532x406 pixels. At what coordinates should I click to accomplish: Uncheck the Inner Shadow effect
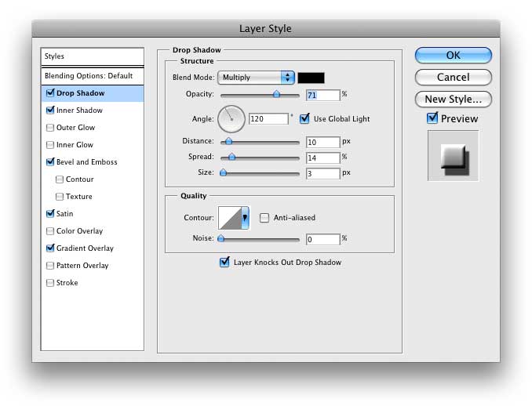point(50,111)
